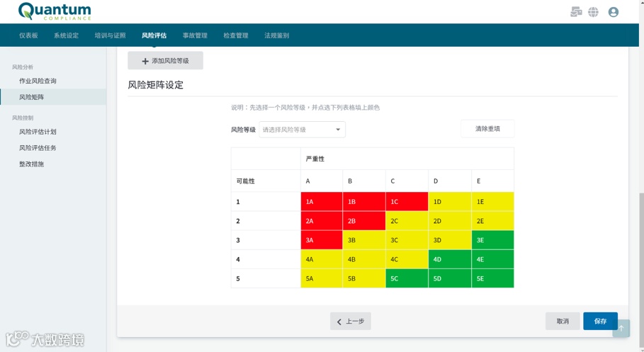Open the 系统设定 menu

(x=66, y=35)
